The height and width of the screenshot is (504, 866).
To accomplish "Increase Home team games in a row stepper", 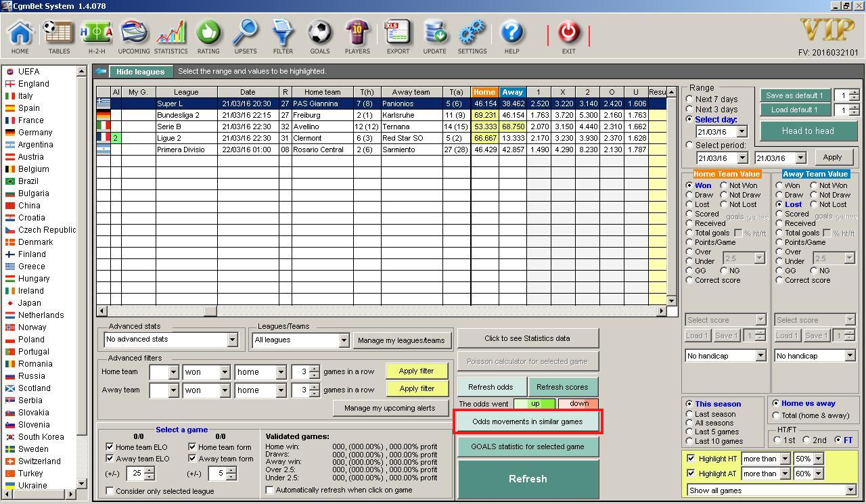I will point(315,369).
